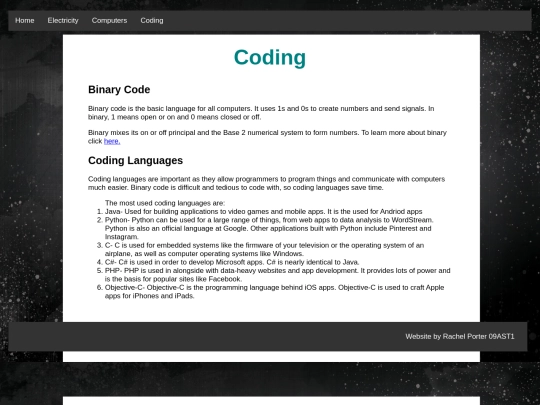The width and height of the screenshot is (540, 405).
Task: Go to the Electricity page
Action: 63,21
